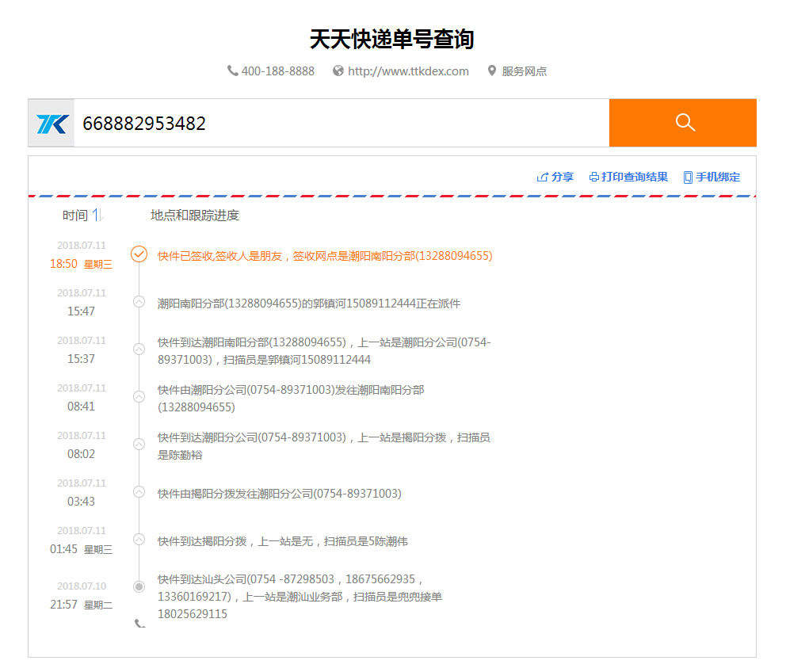Click the filled origin marker for 21:57
786x672 pixels.
[x=139, y=586]
